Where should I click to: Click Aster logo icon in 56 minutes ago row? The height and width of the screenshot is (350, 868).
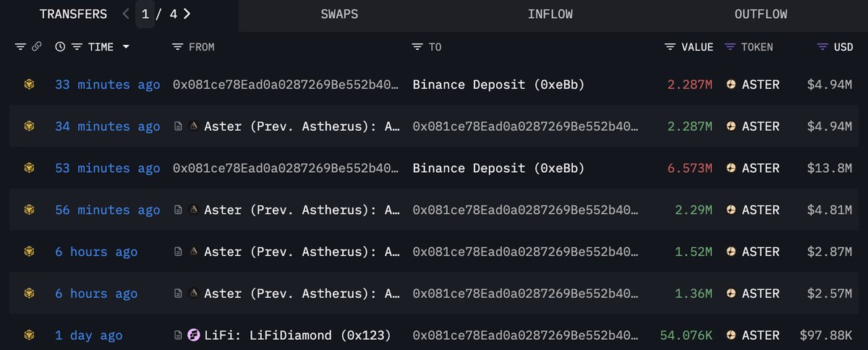tap(193, 210)
